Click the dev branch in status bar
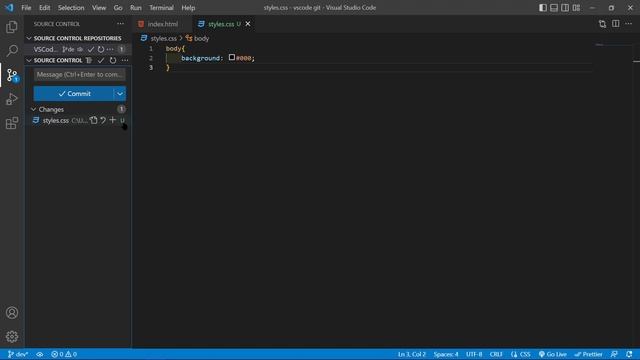This screenshot has width=640, height=360. point(18,354)
